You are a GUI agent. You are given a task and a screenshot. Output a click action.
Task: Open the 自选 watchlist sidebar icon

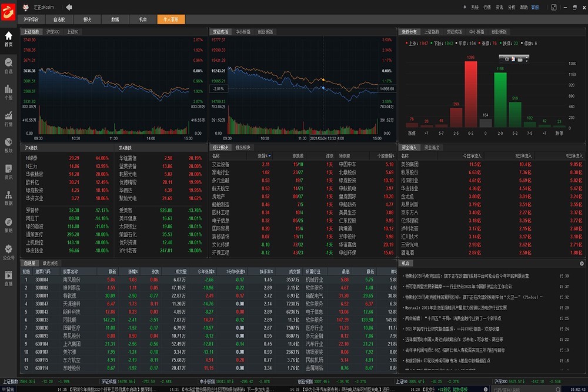tap(8, 65)
